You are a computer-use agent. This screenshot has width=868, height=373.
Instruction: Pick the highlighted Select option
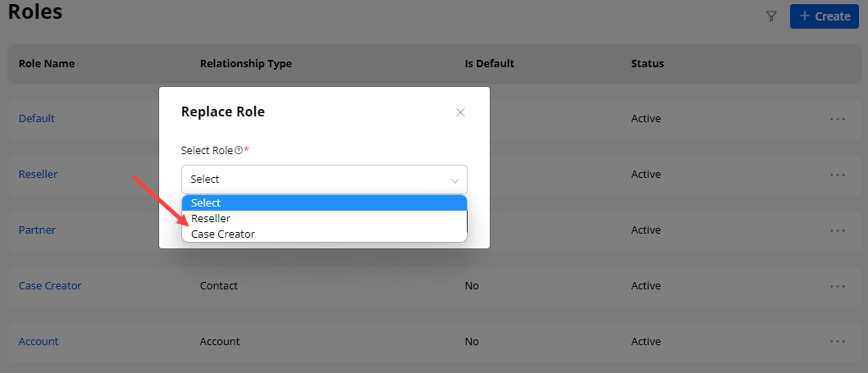click(x=206, y=203)
